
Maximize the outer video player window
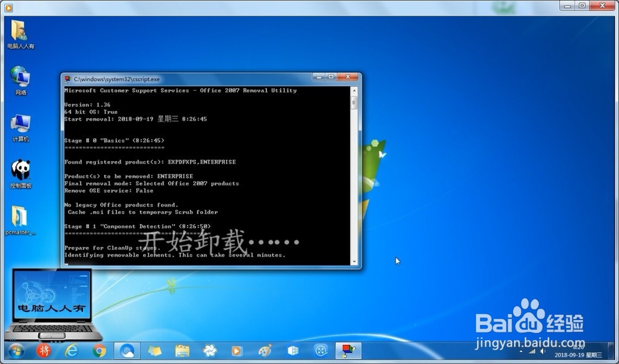[582, 6]
